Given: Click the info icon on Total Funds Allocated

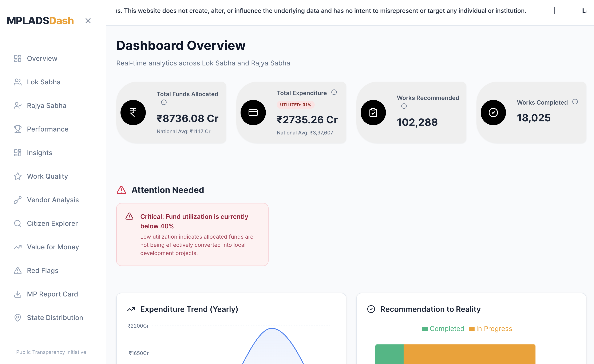Looking at the screenshot, I should click(164, 102).
